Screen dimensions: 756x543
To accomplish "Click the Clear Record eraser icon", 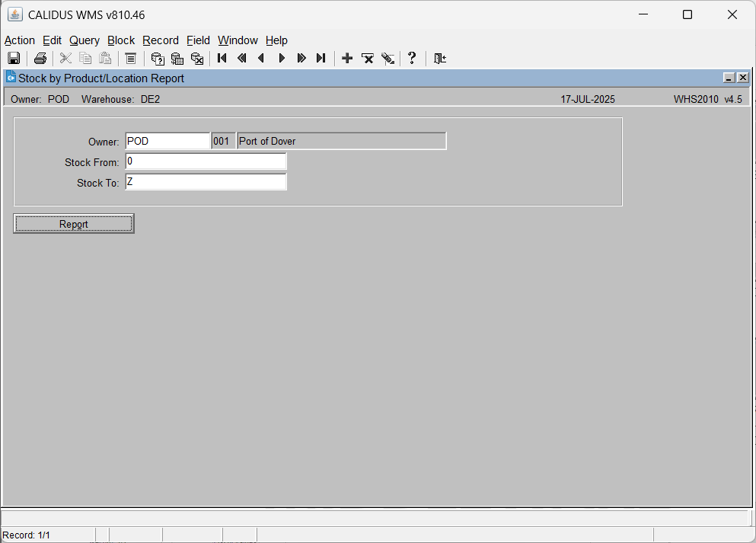I will pyautogui.click(x=388, y=59).
